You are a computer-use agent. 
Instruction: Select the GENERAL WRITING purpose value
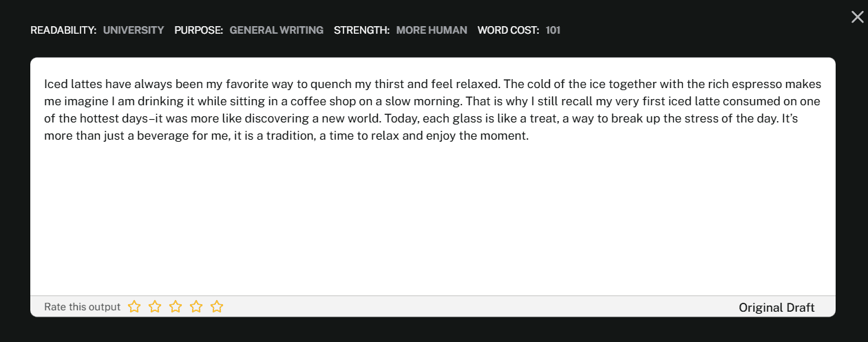point(276,30)
